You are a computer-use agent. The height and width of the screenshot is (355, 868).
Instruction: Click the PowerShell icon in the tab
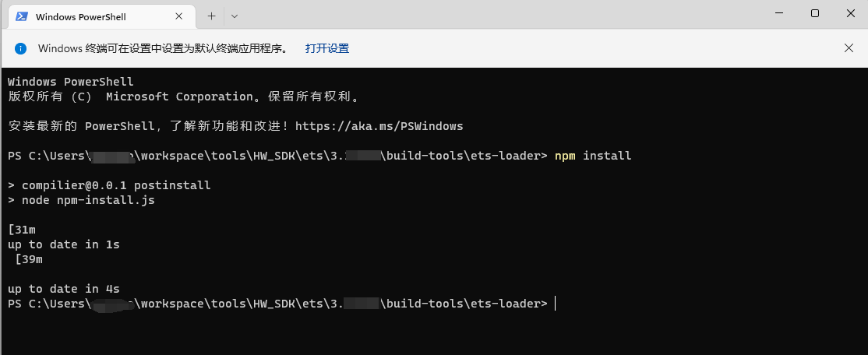(23, 16)
